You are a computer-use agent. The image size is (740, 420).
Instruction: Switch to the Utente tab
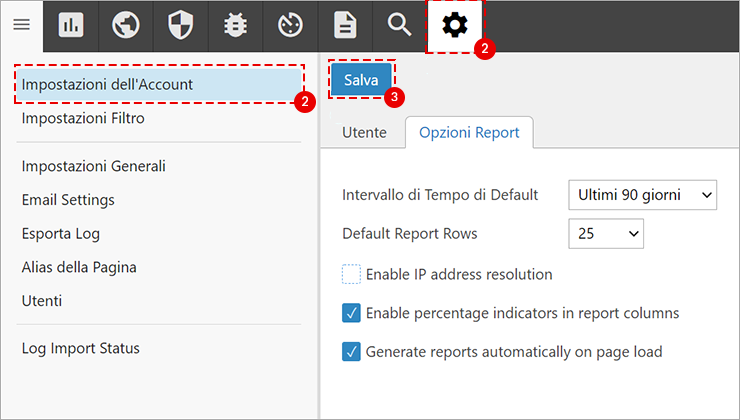pyautogui.click(x=364, y=133)
